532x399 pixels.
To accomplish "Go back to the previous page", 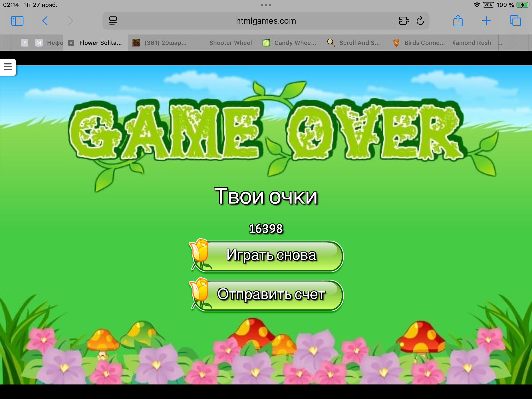I will (45, 21).
